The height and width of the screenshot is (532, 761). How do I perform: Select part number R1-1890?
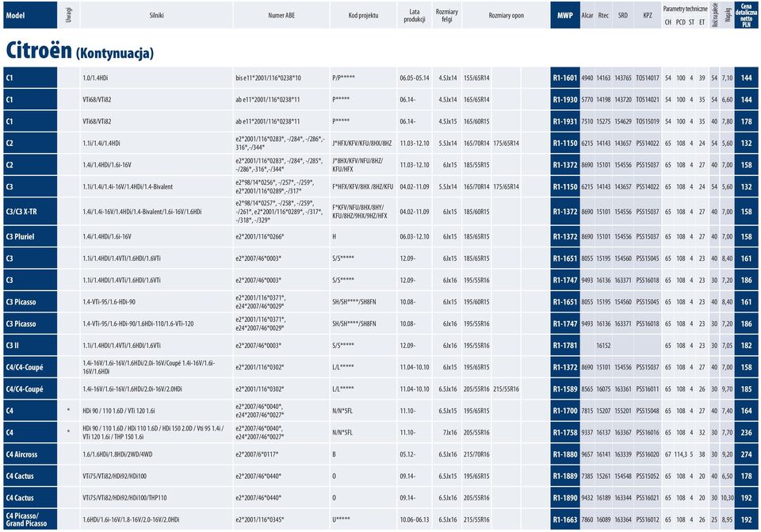pyautogui.click(x=565, y=498)
